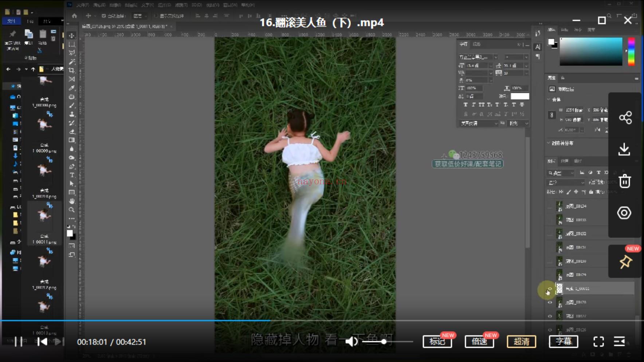
Task: Pause the video playback
Action: click(18, 342)
